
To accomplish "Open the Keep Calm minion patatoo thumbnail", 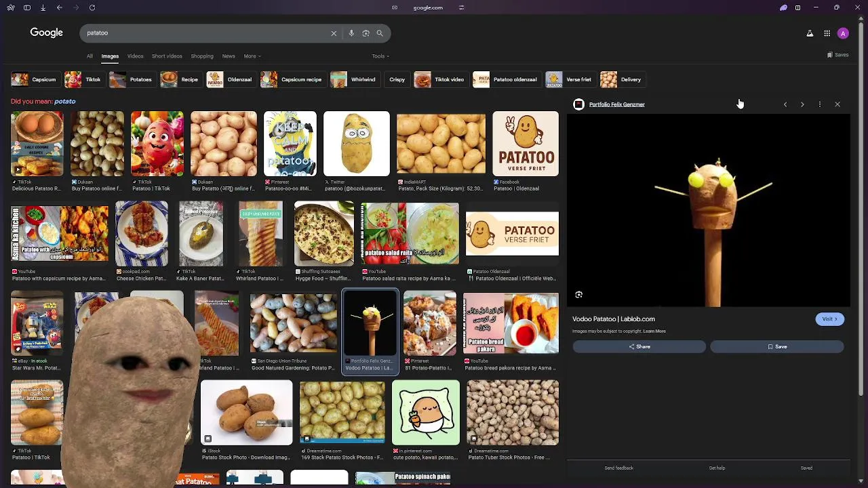I will (x=290, y=144).
